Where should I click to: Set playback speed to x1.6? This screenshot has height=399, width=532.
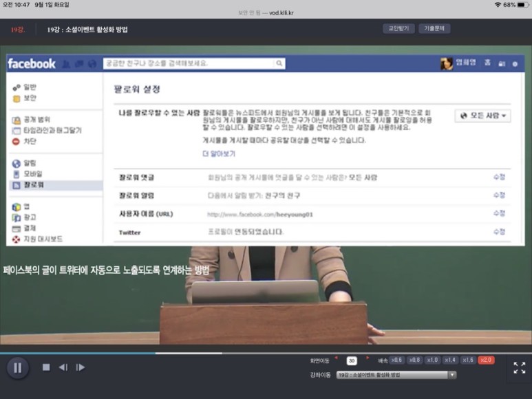468,360
